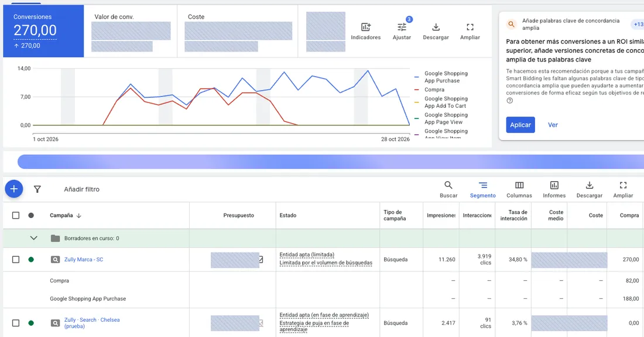
Task: Open the Zully Marca - SC campaign link
Action: [x=84, y=260]
